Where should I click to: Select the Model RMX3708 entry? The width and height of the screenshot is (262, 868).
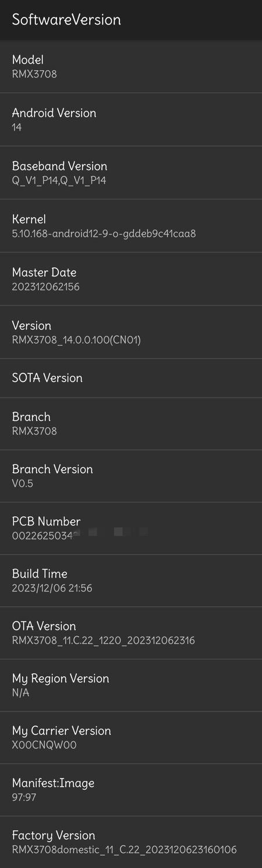(x=131, y=66)
